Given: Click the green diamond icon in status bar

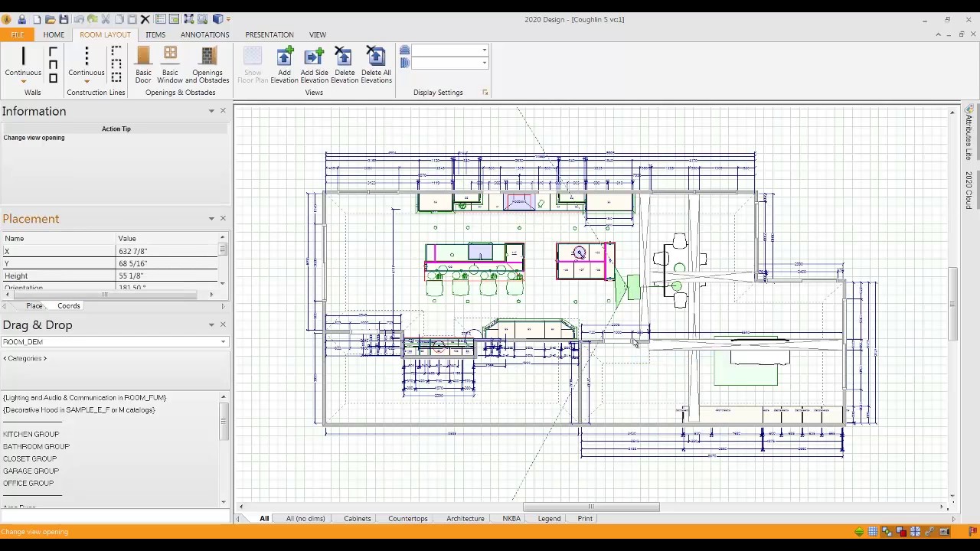Looking at the screenshot, I should (x=859, y=532).
